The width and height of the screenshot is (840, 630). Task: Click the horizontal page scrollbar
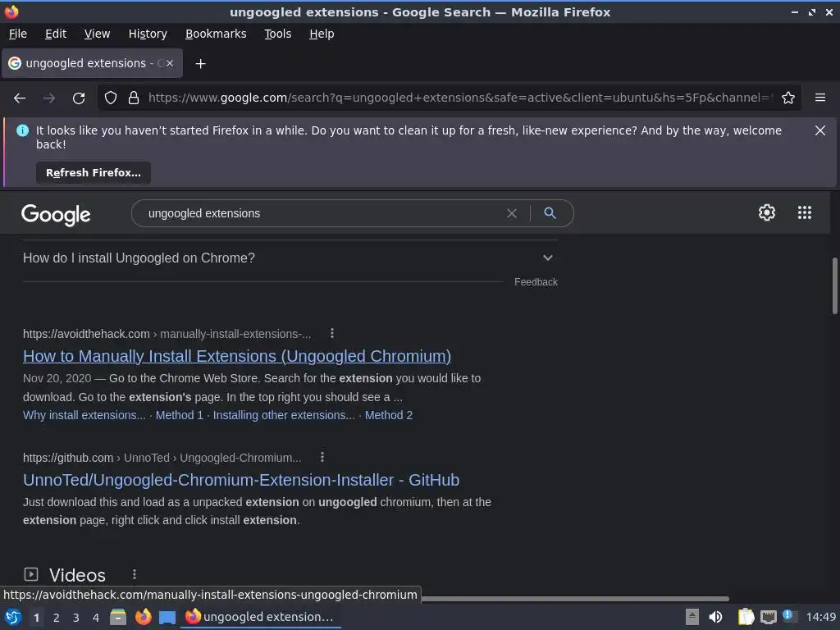575,598
